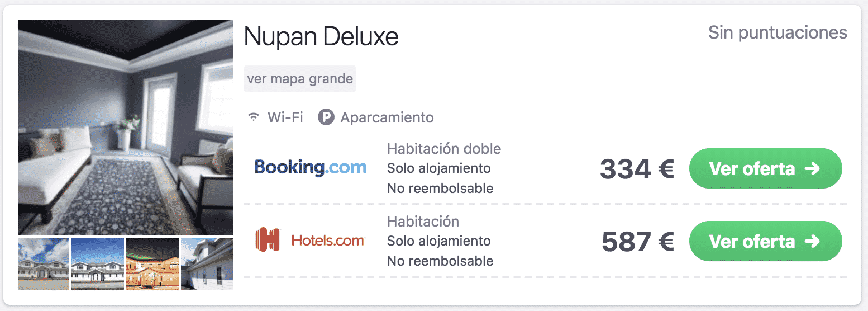Open the Nupan Deluxe hotel title
Screen dimensions: 868x311
[x=321, y=37]
